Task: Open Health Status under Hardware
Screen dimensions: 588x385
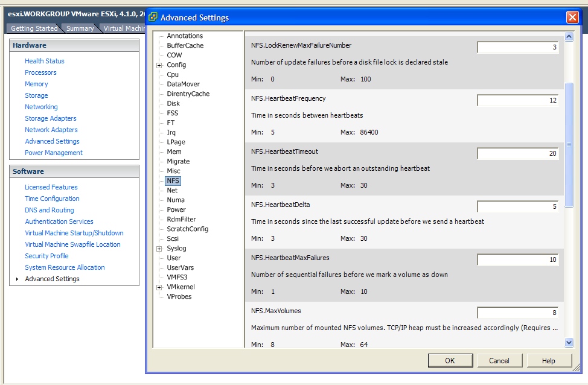Action: pos(45,61)
